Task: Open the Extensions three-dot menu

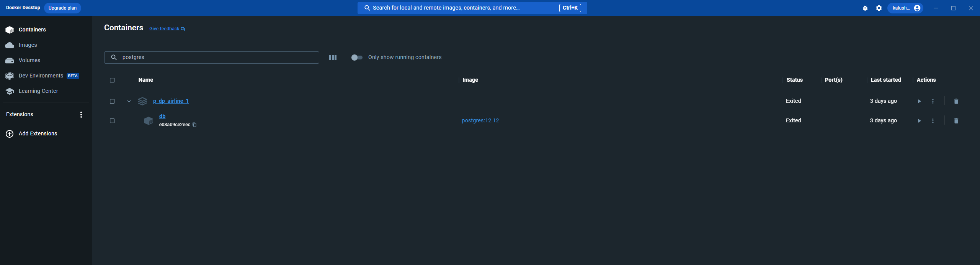Action: (x=81, y=115)
